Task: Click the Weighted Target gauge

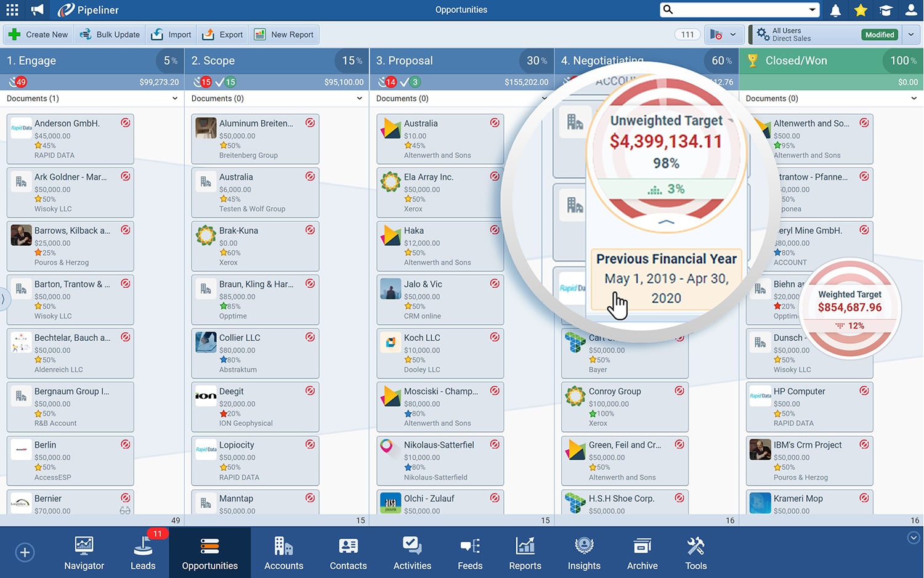Action: pos(849,307)
